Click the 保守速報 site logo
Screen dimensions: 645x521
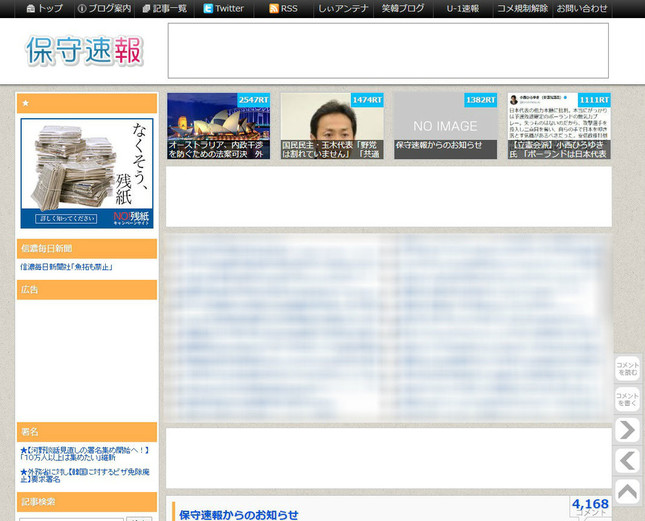(85, 51)
